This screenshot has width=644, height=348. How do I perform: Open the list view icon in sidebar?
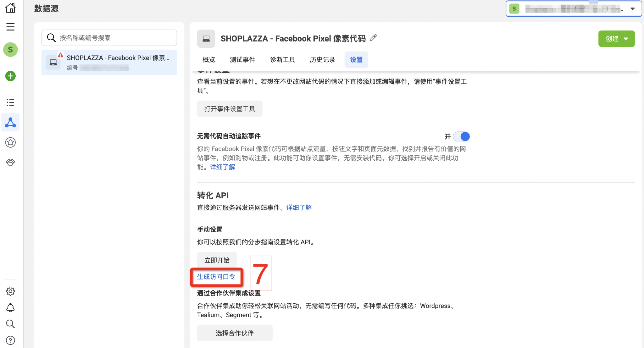[x=10, y=102]
